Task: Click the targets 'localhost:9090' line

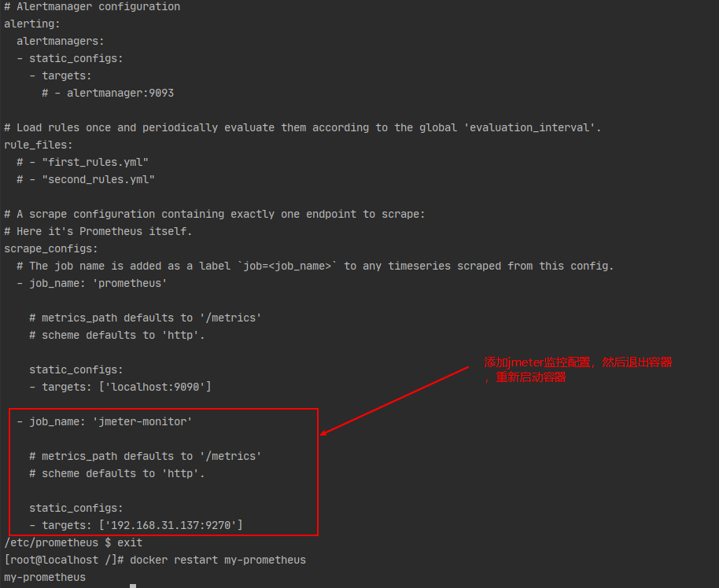Action: (x=120, y=387)
